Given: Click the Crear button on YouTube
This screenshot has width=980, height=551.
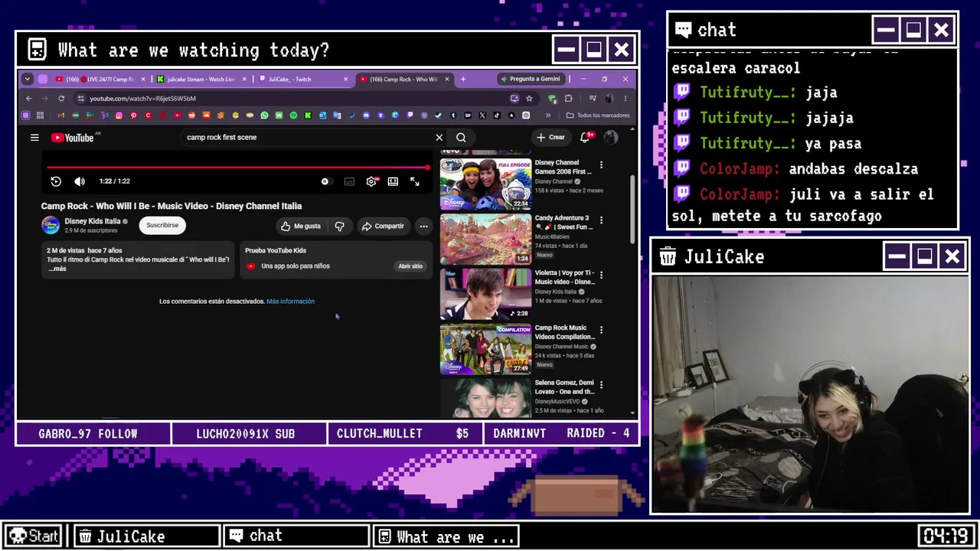Looking at the screenshot, I should point(551,138).
